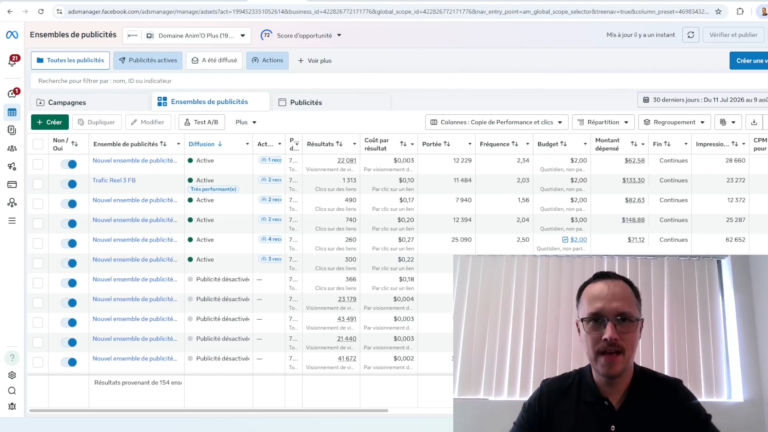768x432 pixels.
Task: Select the Toutes les publicités filter
Action: (71, 61)
